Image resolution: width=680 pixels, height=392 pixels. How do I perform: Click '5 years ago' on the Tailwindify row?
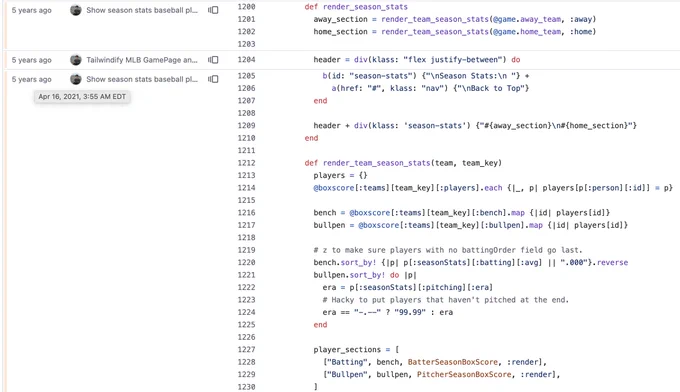coord(32,60)
